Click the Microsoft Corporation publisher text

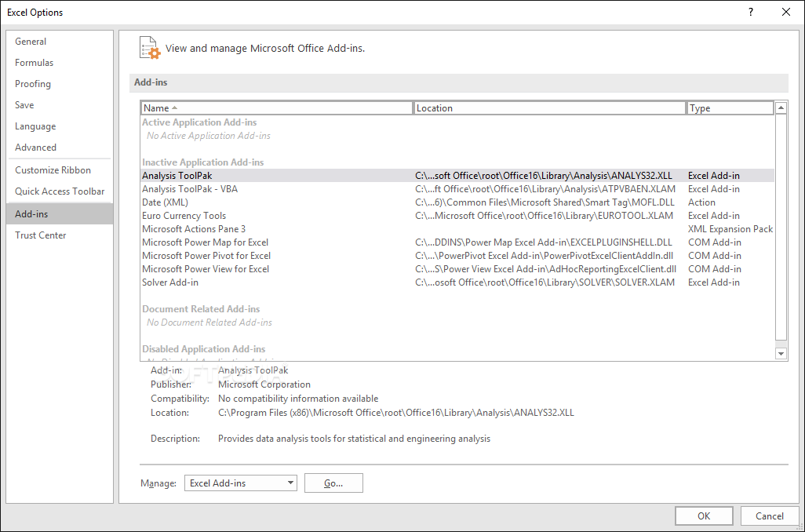coord(264,384)
